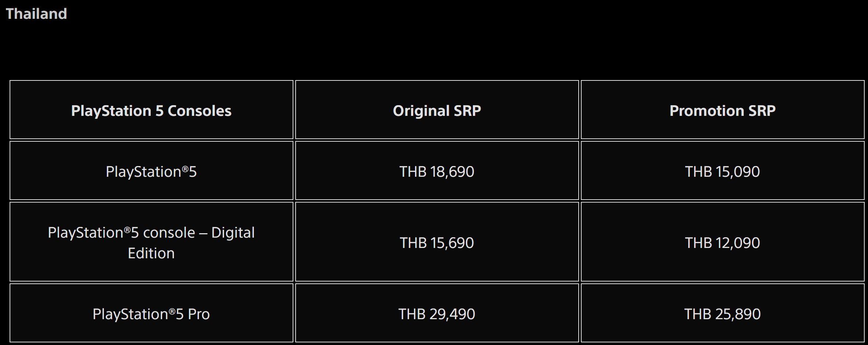Click the THB 12,090 promotion price
The width and height of the screenshot is (868, 345).
(x=722, y=243)
